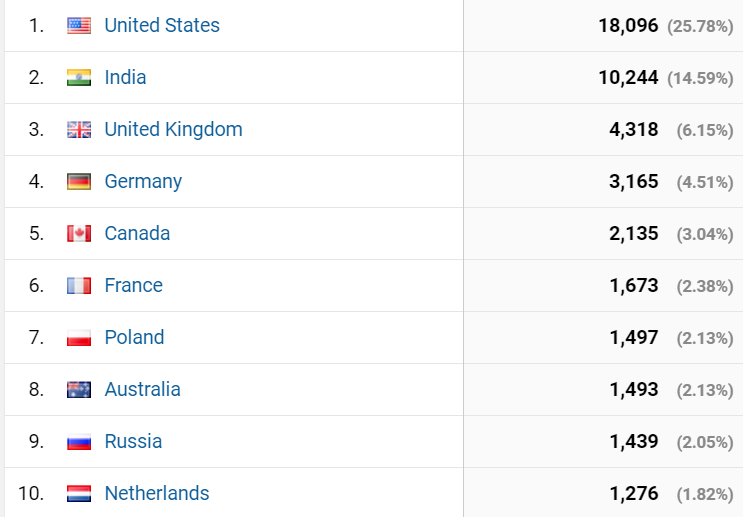Open the United Kingdom country link

click(x=173, y=130)
